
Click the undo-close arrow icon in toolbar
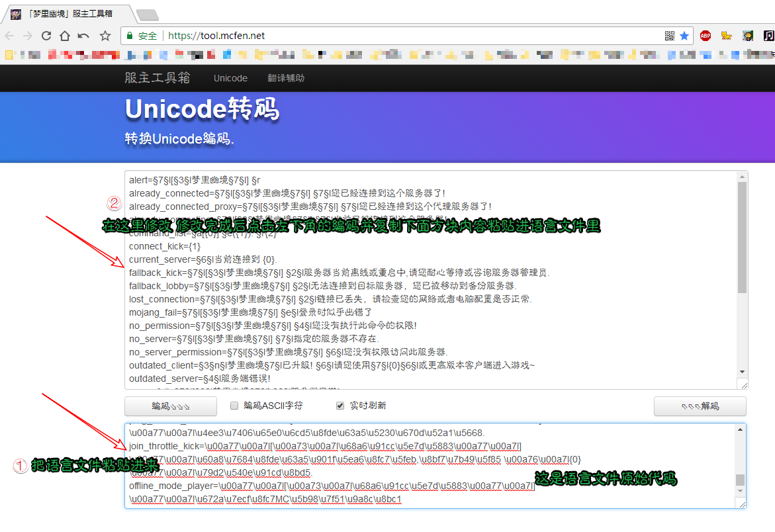83,36
